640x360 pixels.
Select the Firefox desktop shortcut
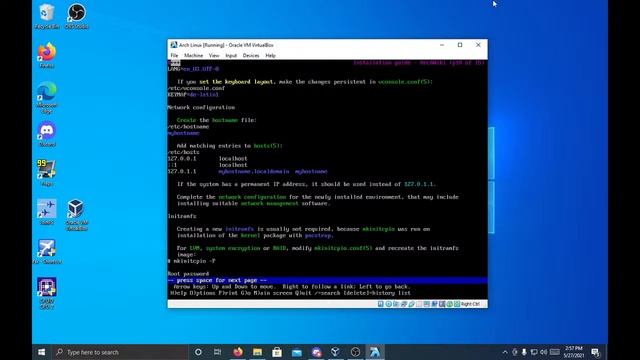[x=47, y=55]
